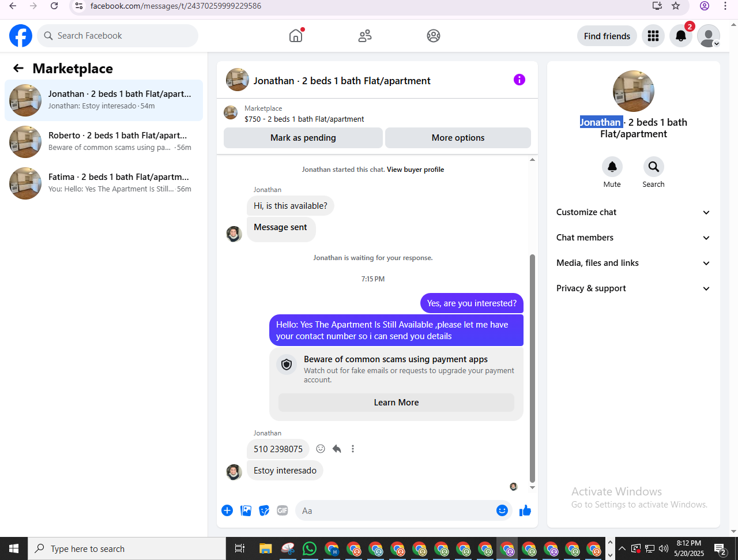Reload the browser page
738x560 pixels.
pos(54,6)
